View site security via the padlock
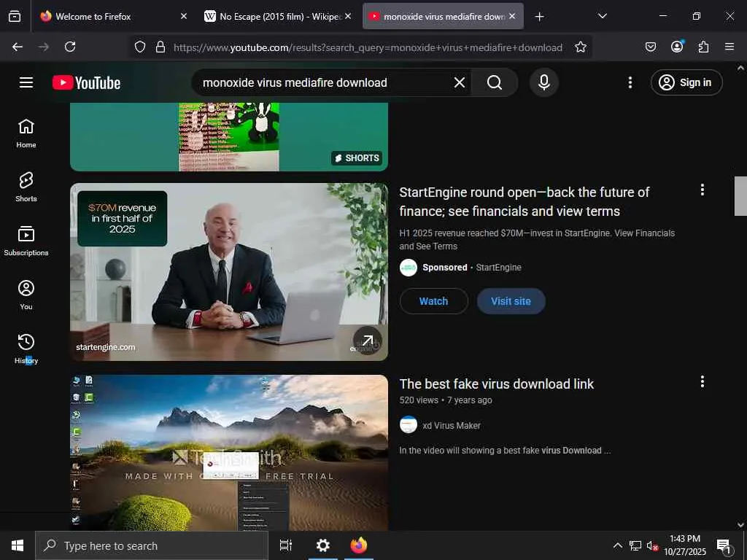The width and height of the screenshot is (747, 560). (x=160, y=47)
